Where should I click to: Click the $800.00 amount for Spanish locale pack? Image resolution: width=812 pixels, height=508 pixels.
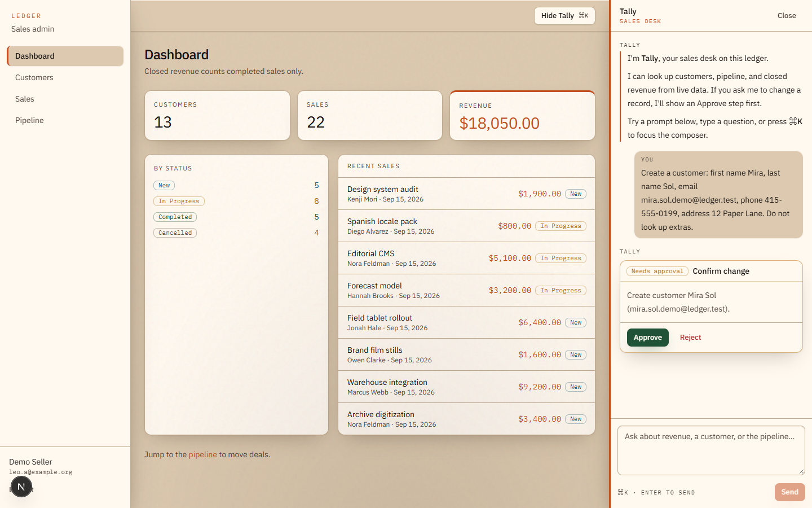[x=514, y=226]
